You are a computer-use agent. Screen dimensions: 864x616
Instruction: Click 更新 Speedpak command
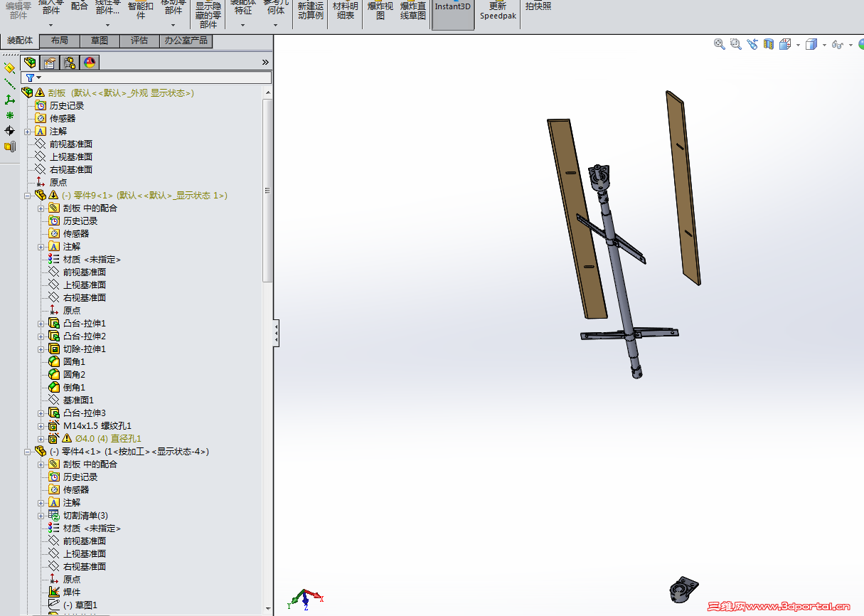click(x=497, y=10)
